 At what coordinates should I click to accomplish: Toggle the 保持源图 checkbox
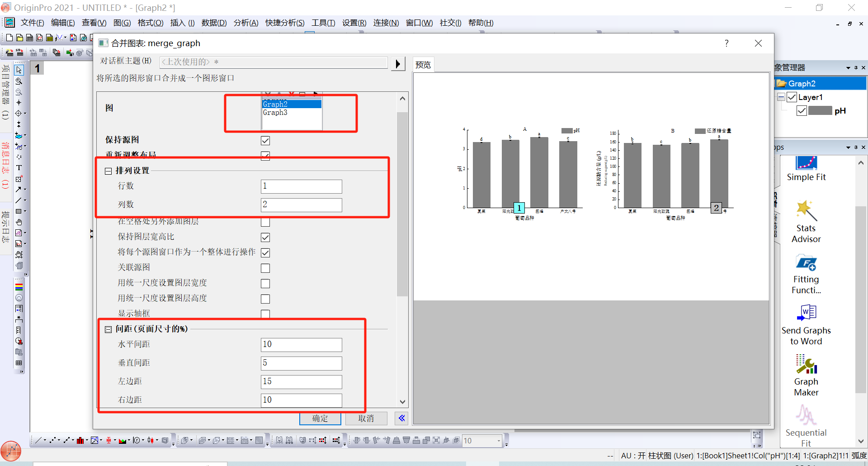pyautogui.click(x=265, y=141)
